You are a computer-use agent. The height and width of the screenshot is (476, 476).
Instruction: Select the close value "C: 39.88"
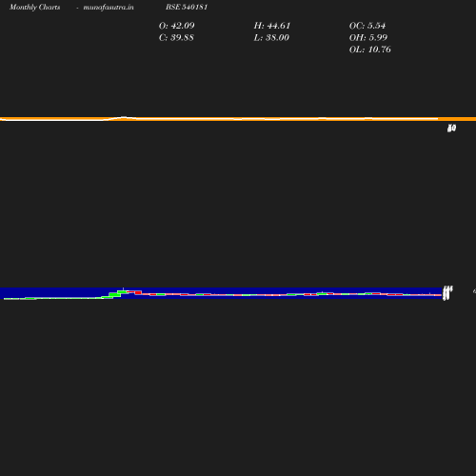point(176,38)
